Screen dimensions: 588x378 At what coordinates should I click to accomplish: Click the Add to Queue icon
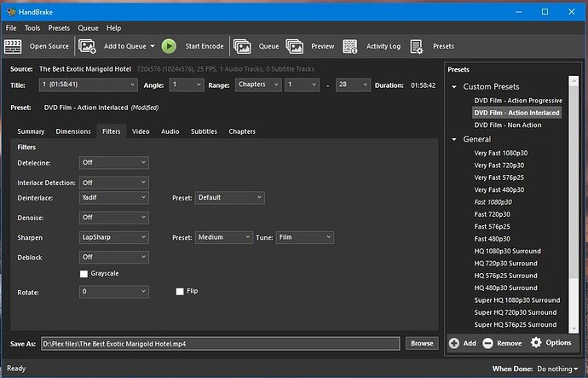coord(88,46)
